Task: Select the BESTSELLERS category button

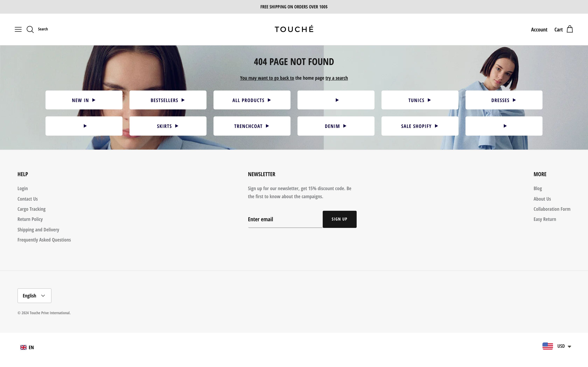Action: (x=168, y=100)
